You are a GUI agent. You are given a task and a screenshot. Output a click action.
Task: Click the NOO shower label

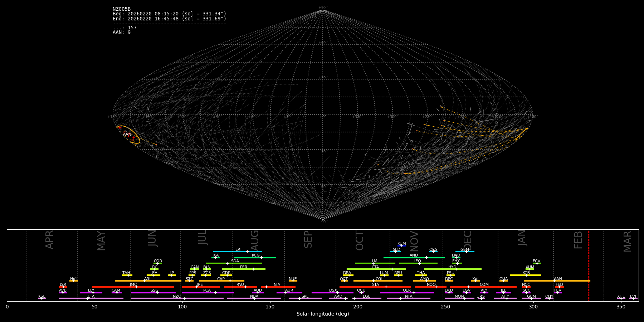coord(431,285)
